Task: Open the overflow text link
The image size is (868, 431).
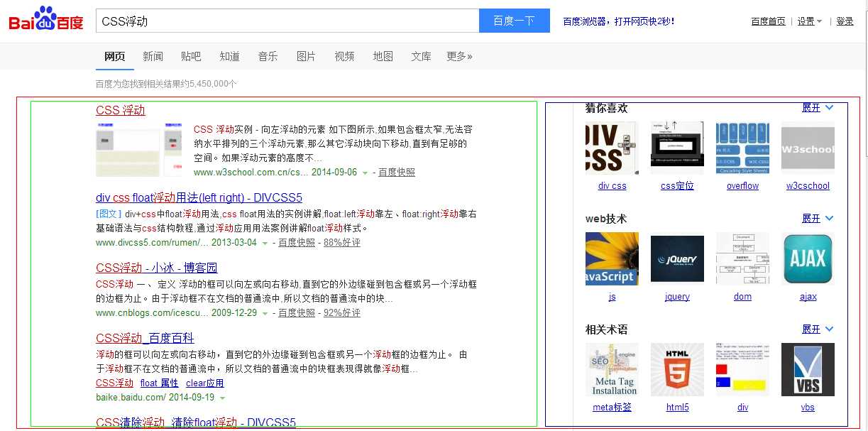Action: point(742,186)
